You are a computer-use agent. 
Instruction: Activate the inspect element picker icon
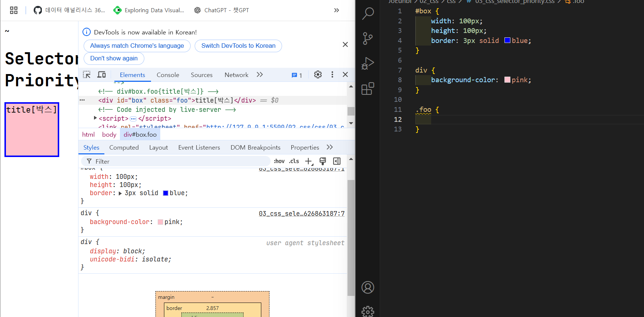point(87,75)
